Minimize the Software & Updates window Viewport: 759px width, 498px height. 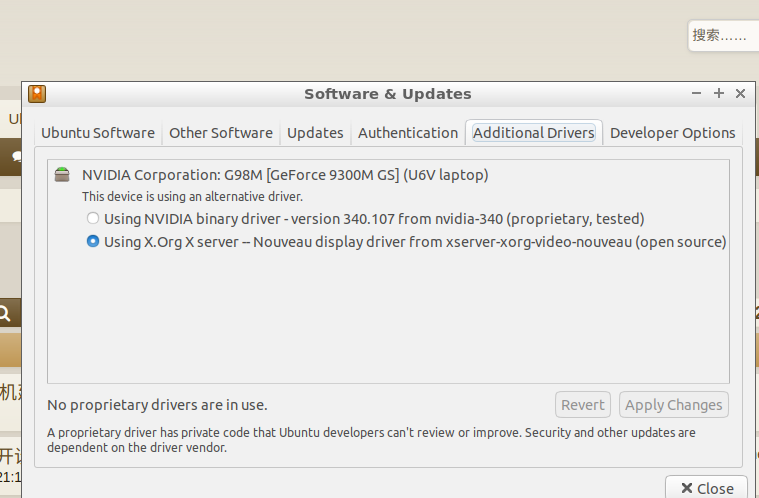696,93
